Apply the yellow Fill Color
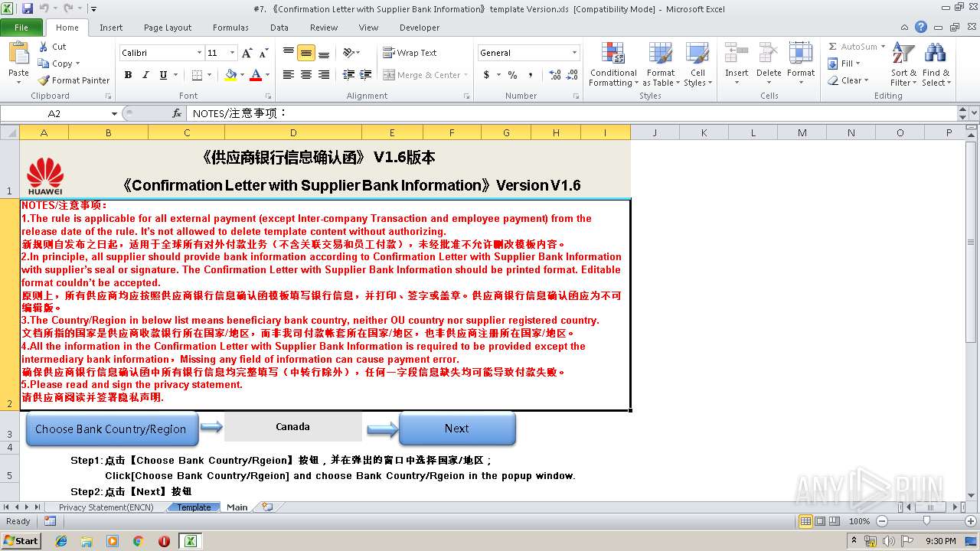Image resolution: width=980 pixels, height=551 pixels. pyautogui.click(x=230, y=75)
